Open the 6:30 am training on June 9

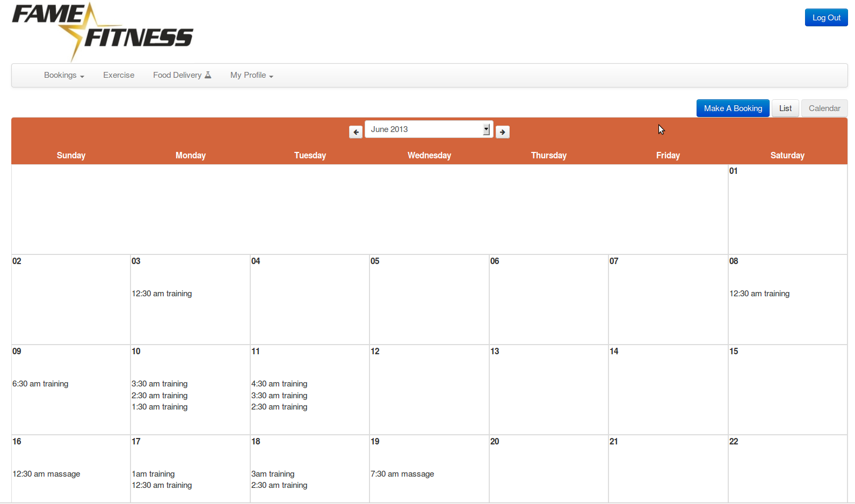point(40,384)
